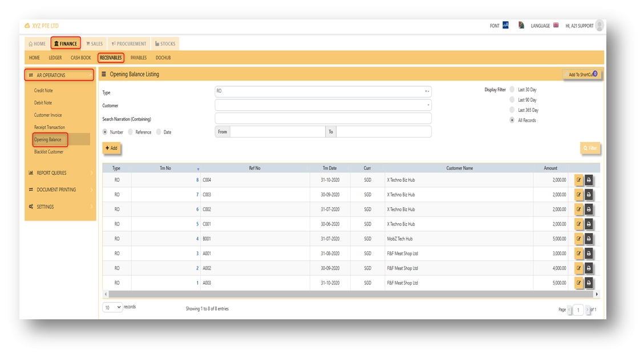
Task: Switch to PAYABLES submenu
Action: 139,58
